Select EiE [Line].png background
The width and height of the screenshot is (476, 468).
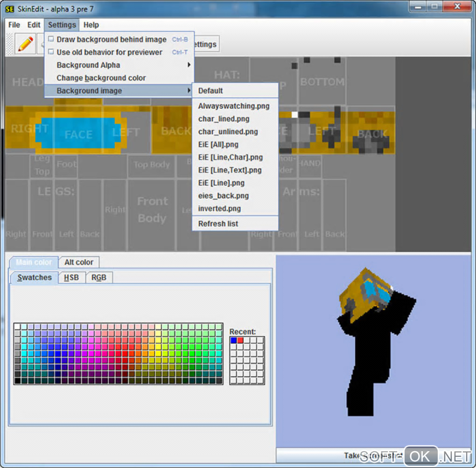pyautogui.click(x=235, y=183)
